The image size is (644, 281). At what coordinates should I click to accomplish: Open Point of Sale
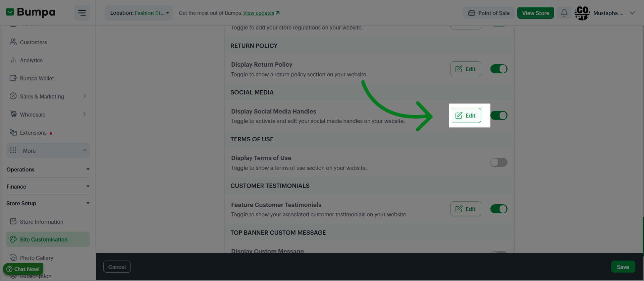click(489, 13)
